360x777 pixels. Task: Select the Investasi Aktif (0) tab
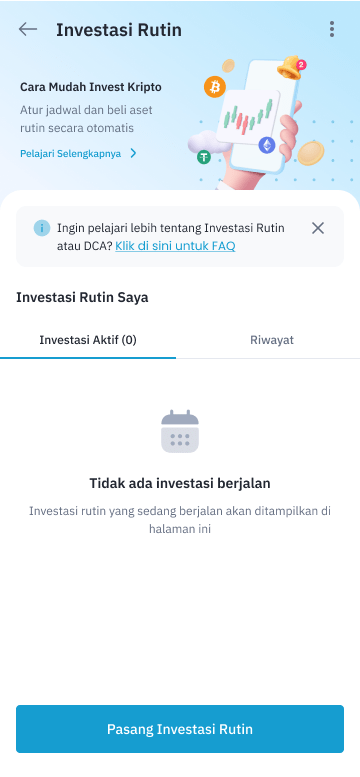[x=88, y=340]
